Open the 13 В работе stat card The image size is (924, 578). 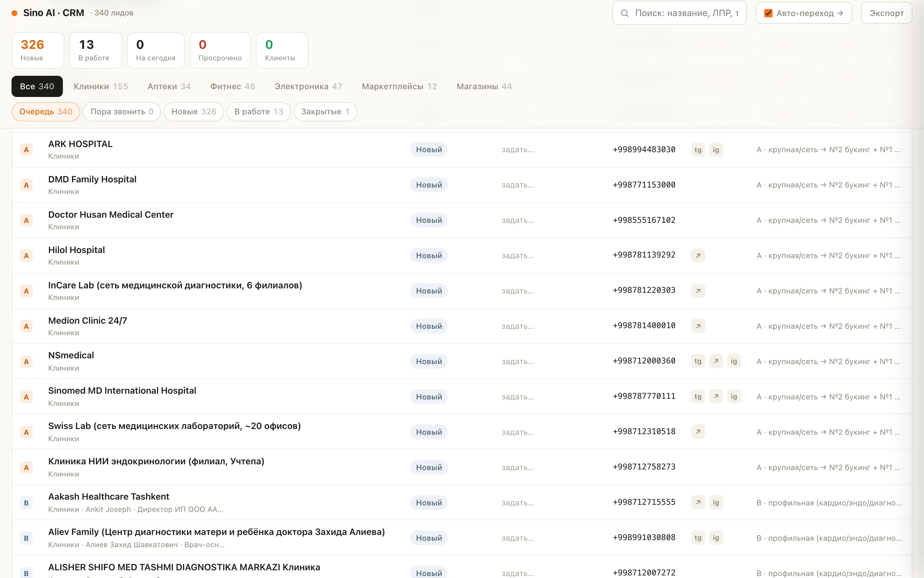coord(96,50)
